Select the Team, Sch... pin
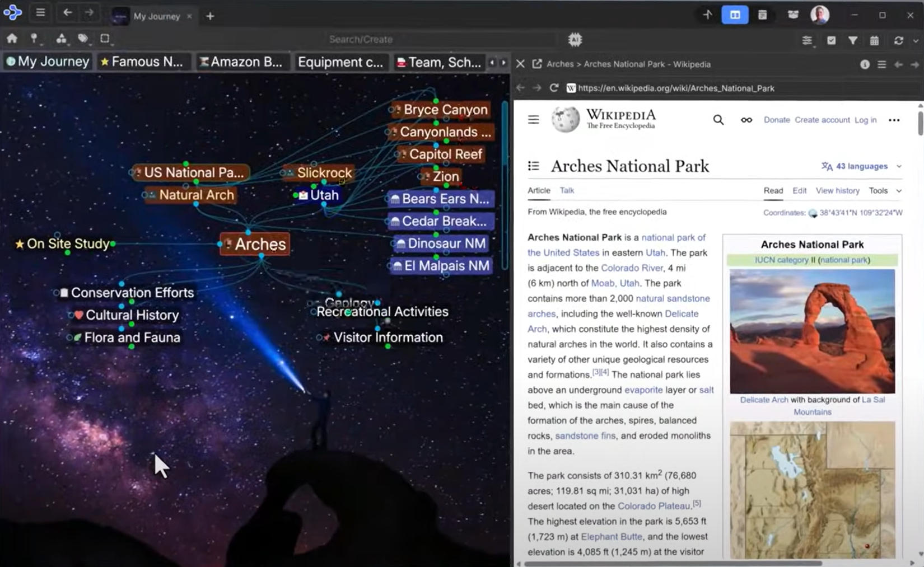The width and height of the screenshot is (924, 567). click(439, 62)
